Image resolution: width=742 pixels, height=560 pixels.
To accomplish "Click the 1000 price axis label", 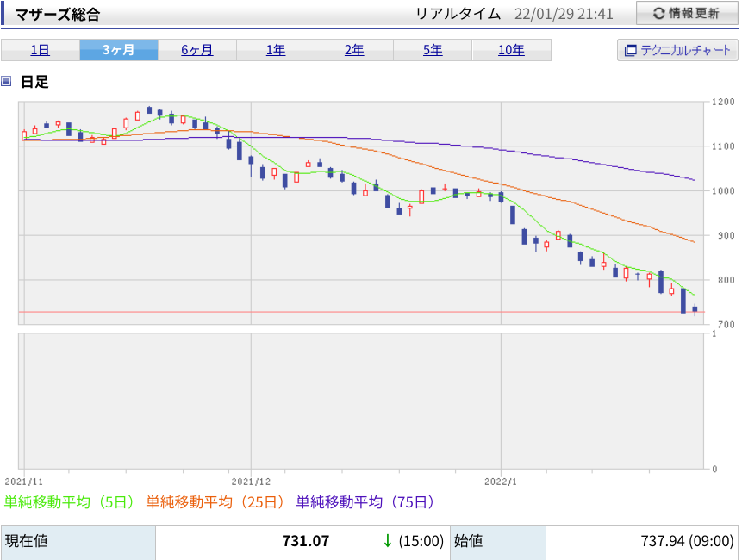I will point(723,190).
